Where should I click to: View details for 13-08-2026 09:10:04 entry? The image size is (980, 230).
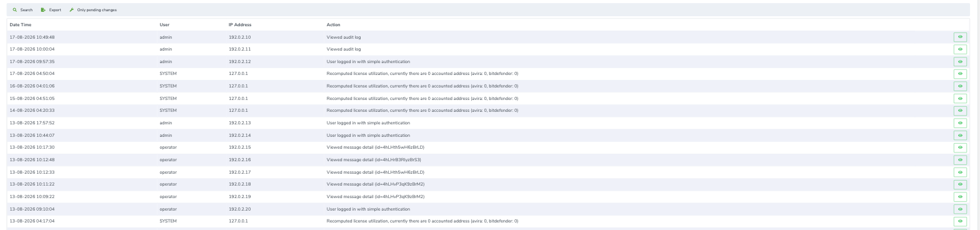(960, 209)
